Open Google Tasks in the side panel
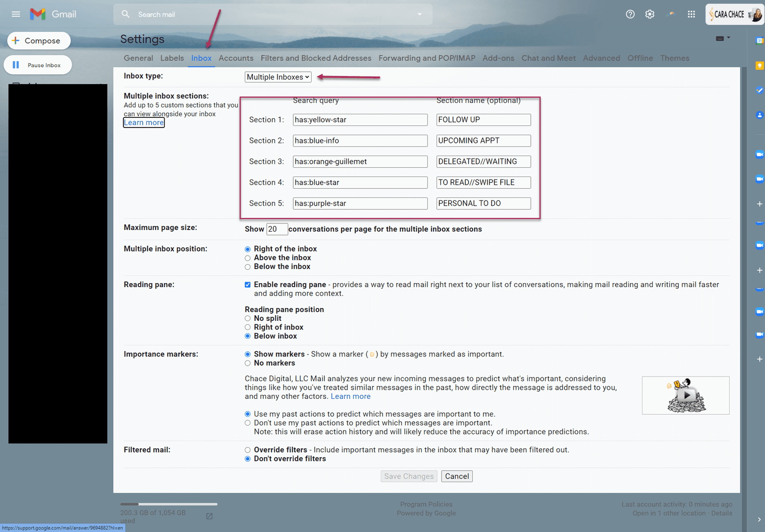This screenshot has height=532, width=765. coord(759,90)
